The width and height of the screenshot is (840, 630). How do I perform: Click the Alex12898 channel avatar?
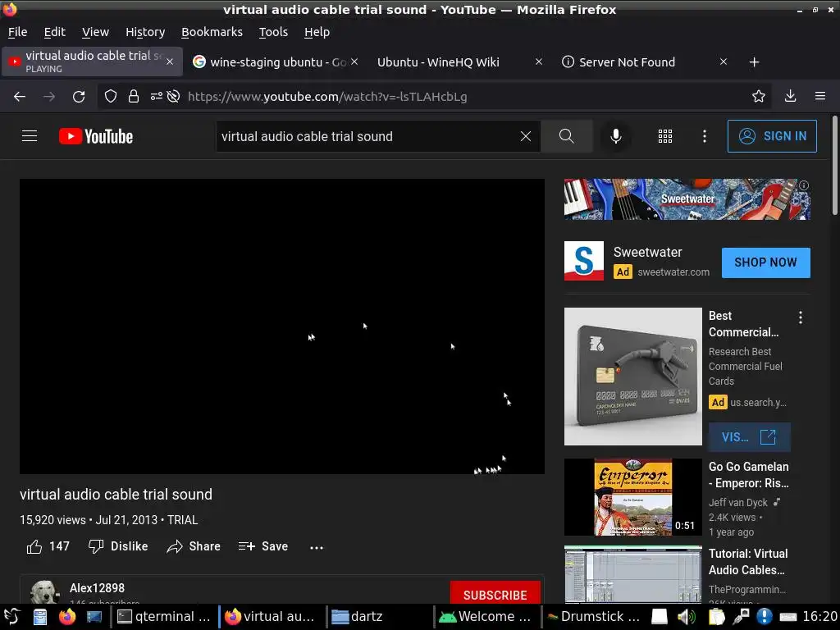tap(44, 591)
